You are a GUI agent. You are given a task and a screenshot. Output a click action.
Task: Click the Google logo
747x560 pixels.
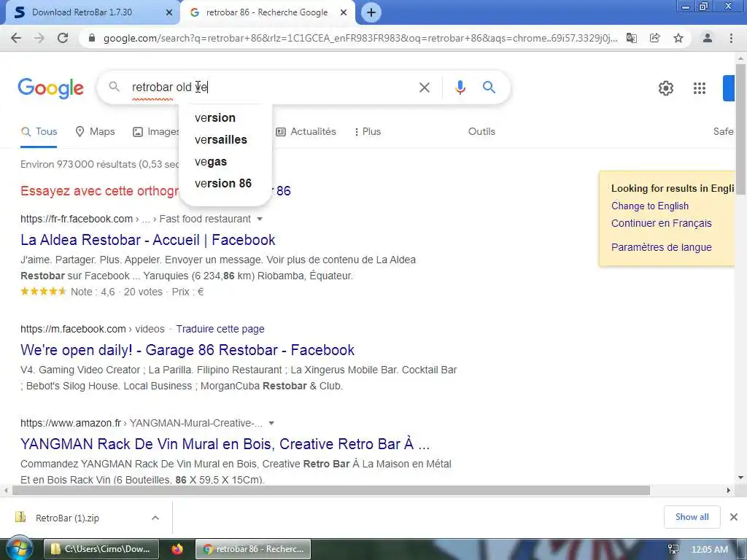pos(50,88)
